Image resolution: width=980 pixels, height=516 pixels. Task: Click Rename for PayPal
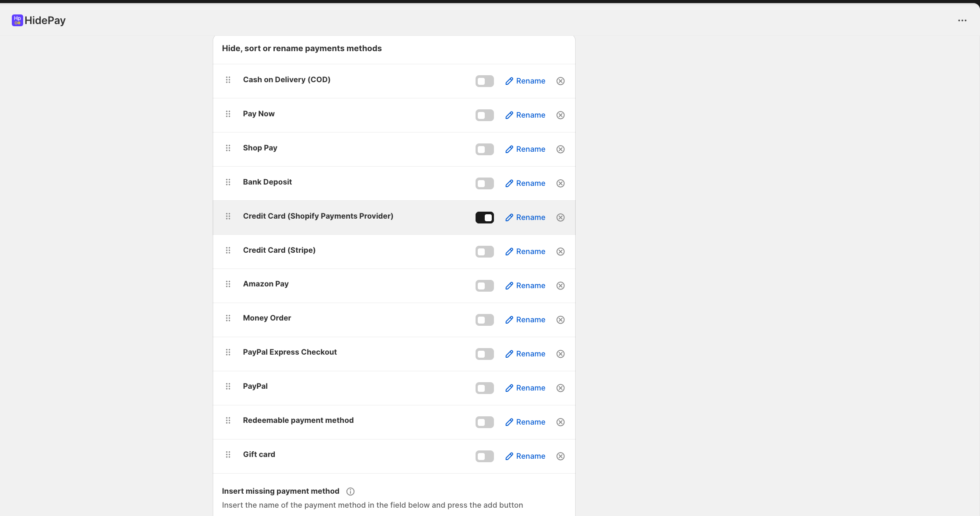coord(525,388)
